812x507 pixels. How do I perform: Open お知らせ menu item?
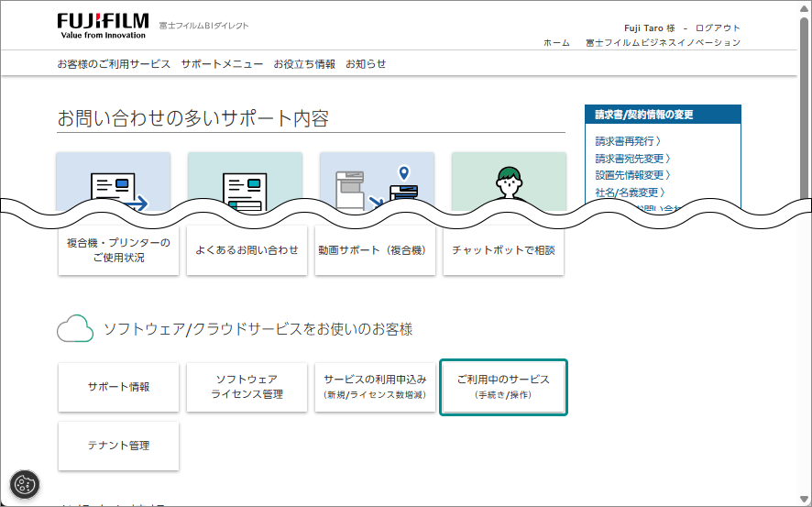click(366, 64)
